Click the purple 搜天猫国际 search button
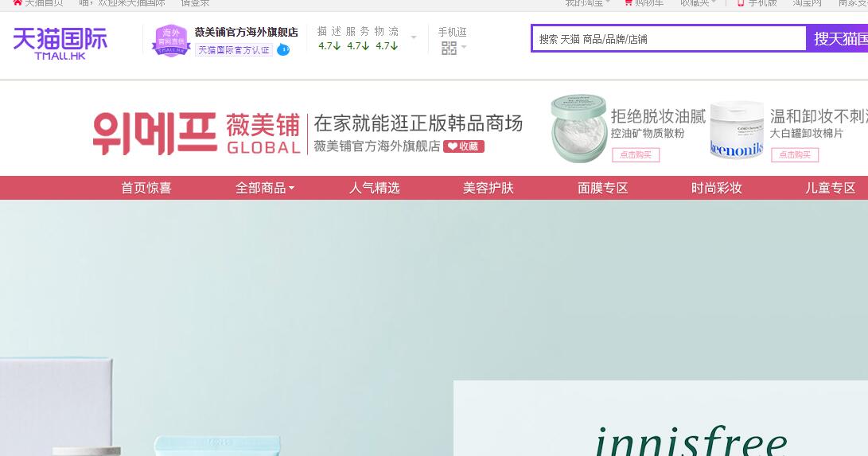The width and height of the screenshot is (868, 456). (837, 39)
